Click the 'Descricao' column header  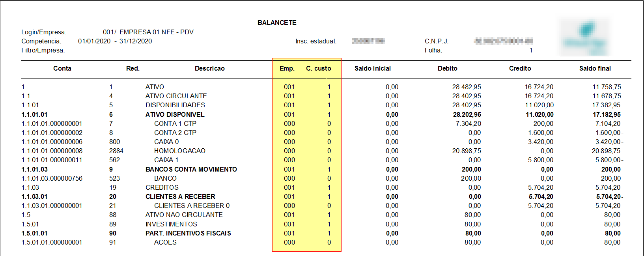pos(210,68)
